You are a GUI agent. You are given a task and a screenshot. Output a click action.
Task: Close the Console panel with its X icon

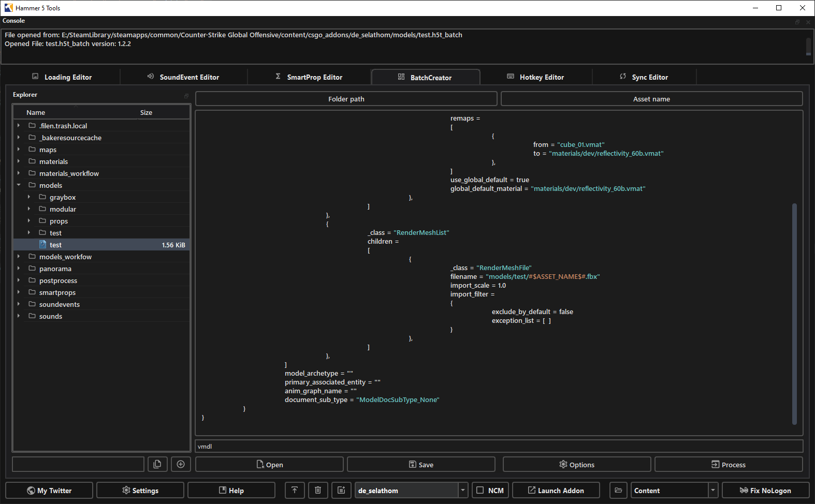tap(808, 22)
